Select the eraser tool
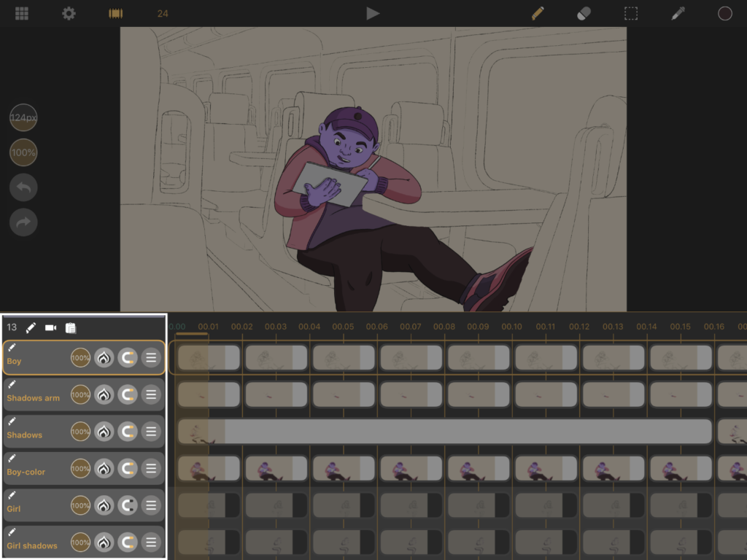 click(x=584, y=13)
